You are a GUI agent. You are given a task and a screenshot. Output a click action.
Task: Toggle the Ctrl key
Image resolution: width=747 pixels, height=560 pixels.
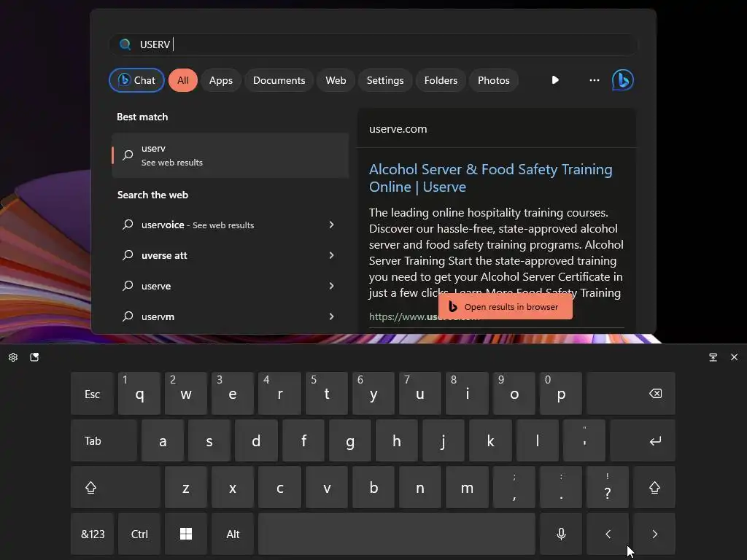coord(139,534)
